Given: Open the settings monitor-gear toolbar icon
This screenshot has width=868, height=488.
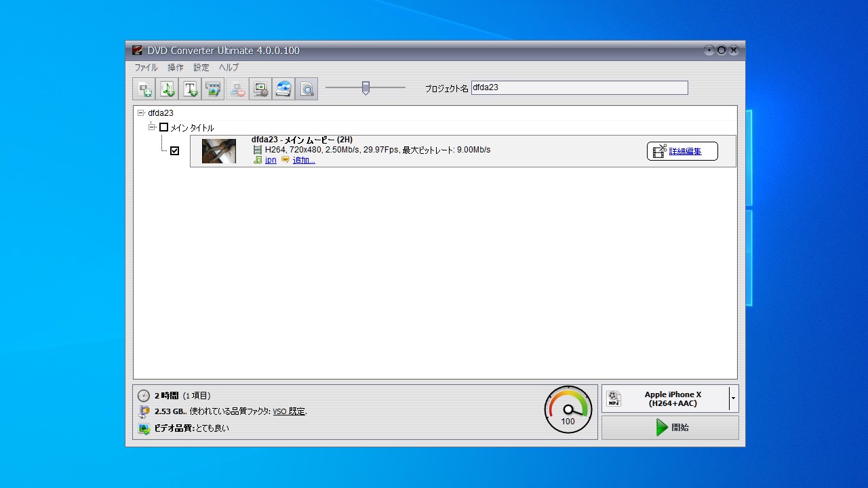Looking at the screenshot, I should pos(260,89).
